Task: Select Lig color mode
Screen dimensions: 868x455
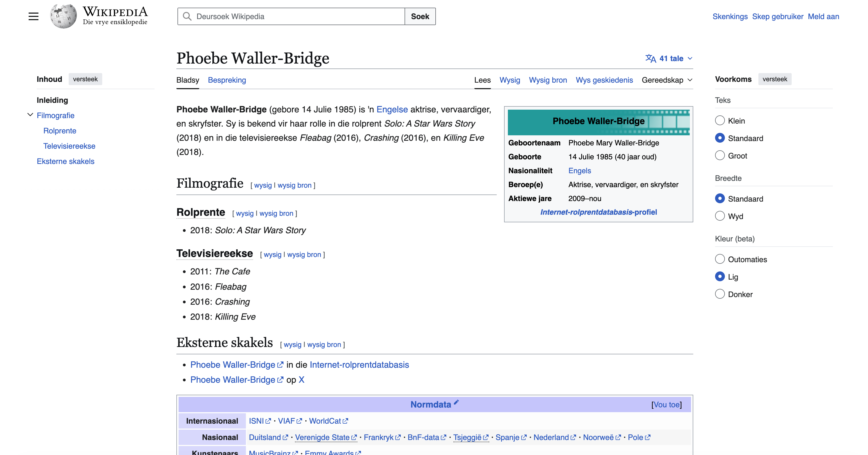Action: pos(720,277)
